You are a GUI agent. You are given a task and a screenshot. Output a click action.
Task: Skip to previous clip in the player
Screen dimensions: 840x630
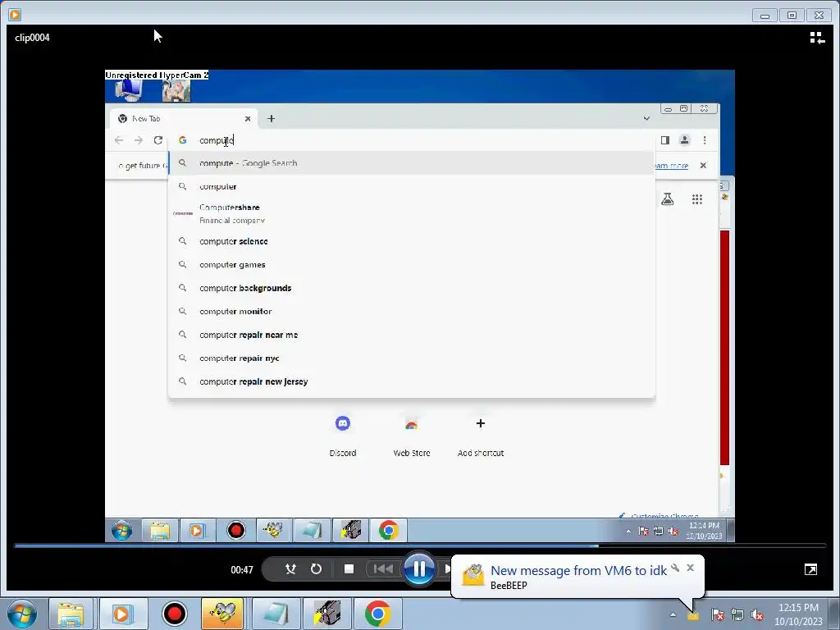click(382, 569)
